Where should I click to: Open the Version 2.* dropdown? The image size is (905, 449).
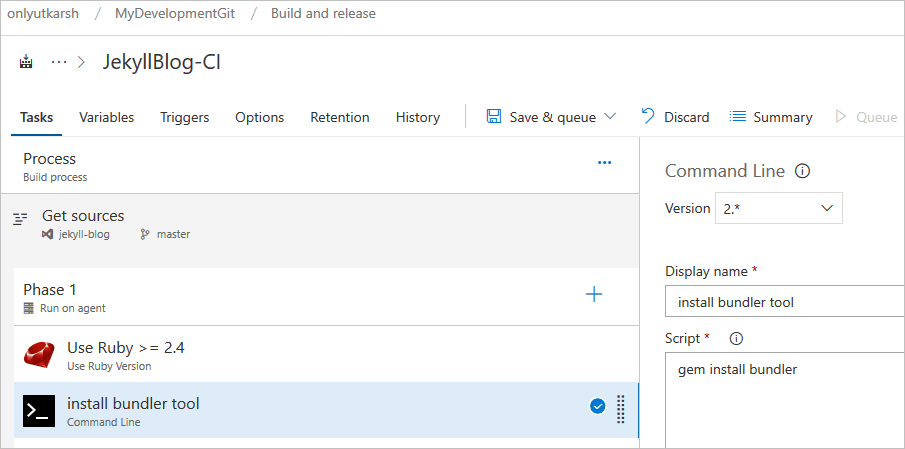tap(778, 208)
